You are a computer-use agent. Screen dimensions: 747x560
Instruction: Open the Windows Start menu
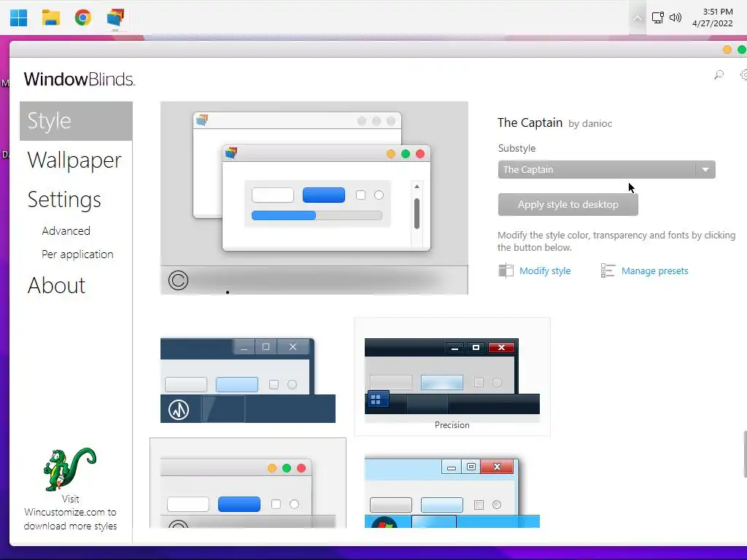click(18, 17)
